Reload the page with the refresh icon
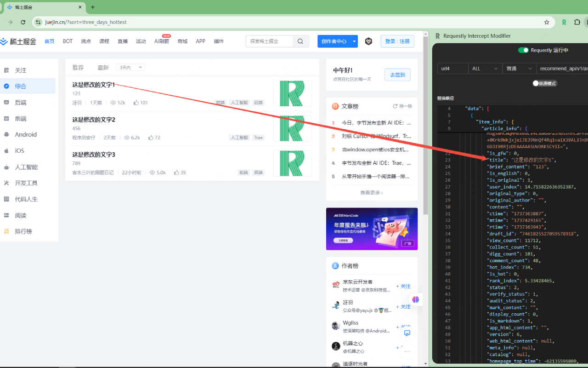The height and width of the screenshot is (368, 588). (x=23, y=22)
